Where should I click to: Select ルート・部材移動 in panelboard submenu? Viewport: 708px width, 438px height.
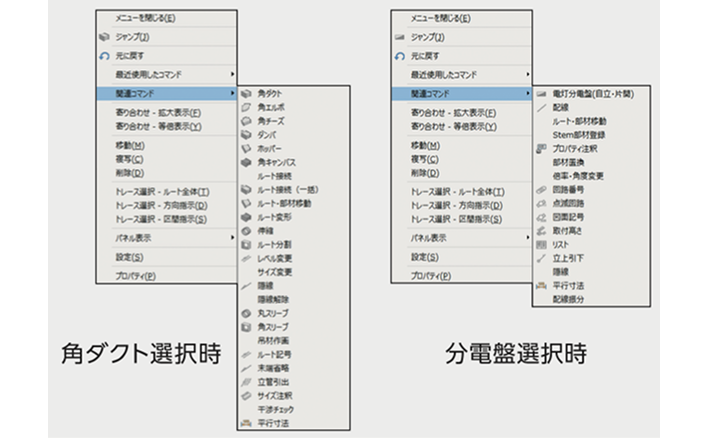tap(579, 121)
